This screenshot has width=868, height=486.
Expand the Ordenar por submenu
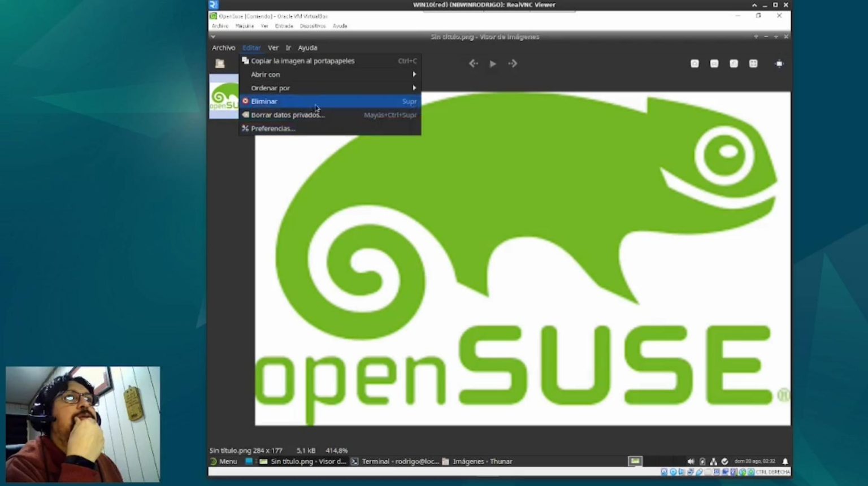(x=270, y=88)
